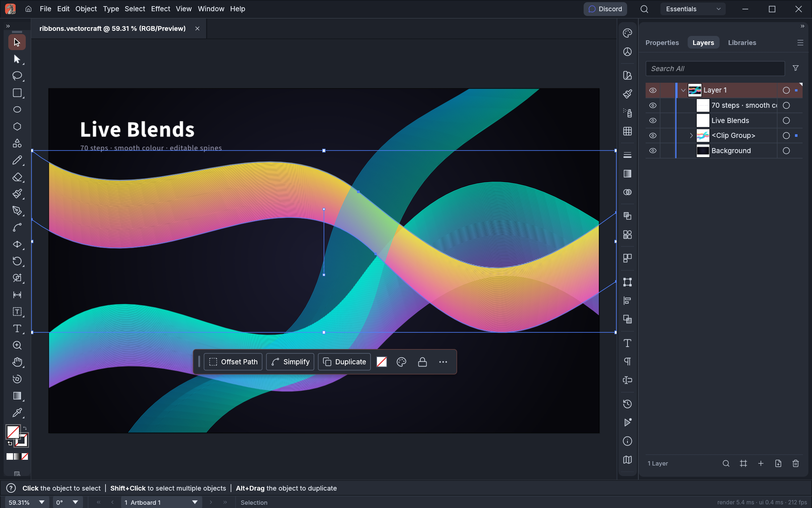Open the History panel icon
812x508 pixels.
click(627, 404)
